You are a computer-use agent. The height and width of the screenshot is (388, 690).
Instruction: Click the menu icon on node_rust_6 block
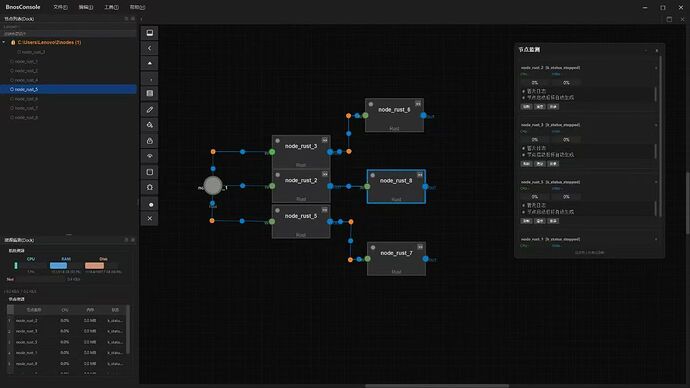coord(418,103)
